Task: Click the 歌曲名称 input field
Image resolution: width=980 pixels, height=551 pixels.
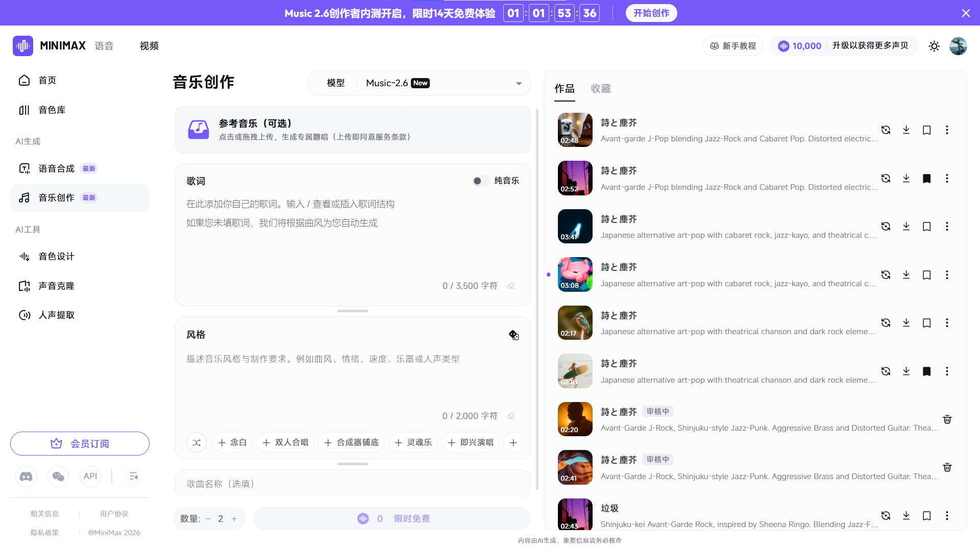Action: [x=352, y=484]
